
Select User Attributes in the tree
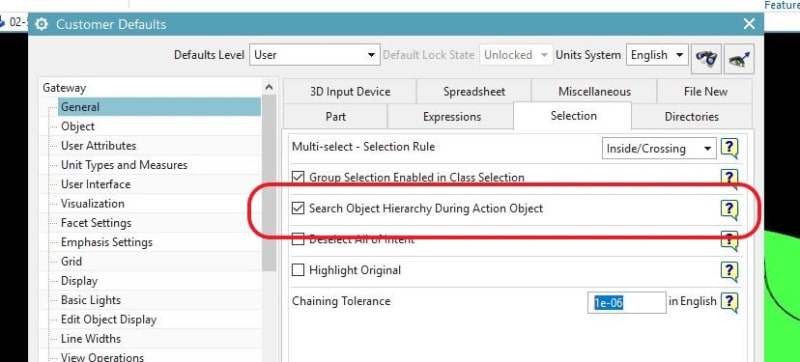click(x=98, y=146)
